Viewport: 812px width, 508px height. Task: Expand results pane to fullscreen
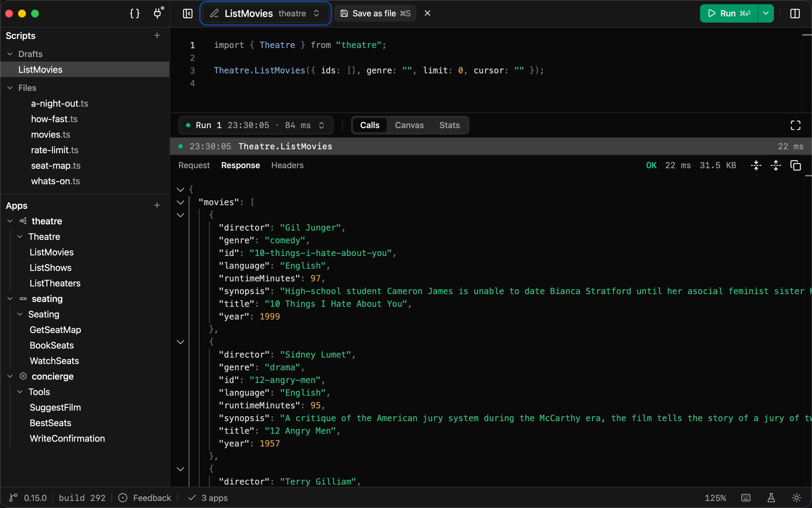[796, 125]
